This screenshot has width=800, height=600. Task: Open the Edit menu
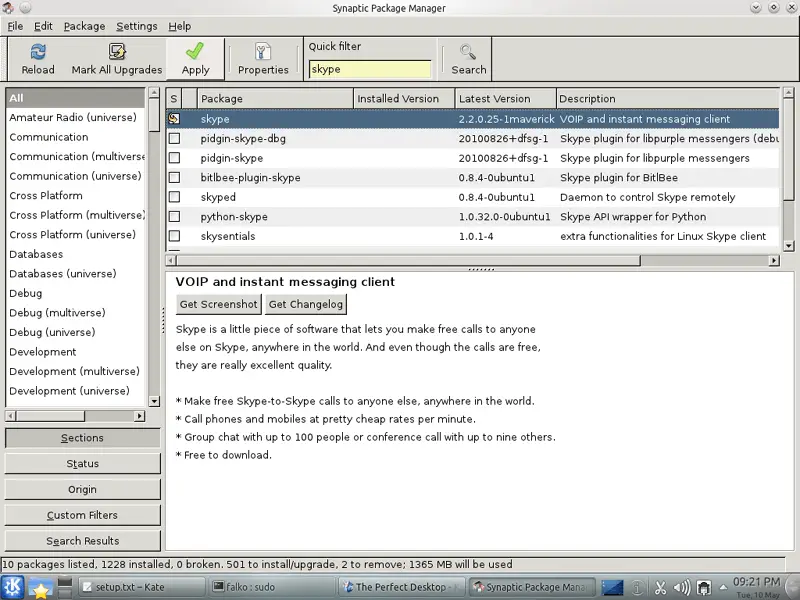43,26
